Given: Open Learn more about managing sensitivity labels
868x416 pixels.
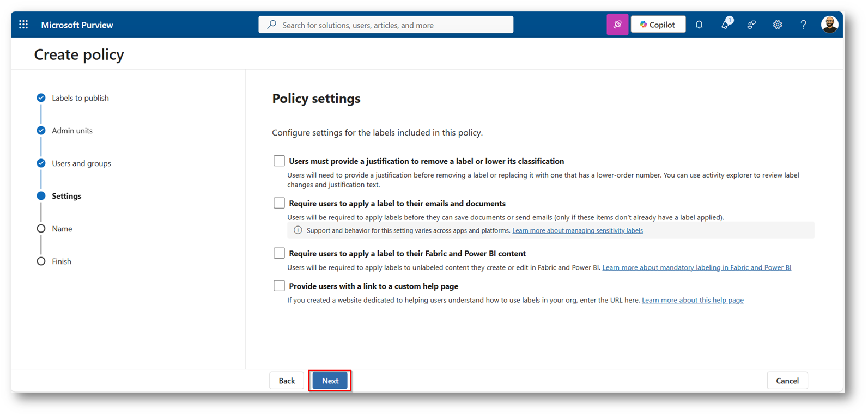Looking at the screenshot, I should 577,231.
